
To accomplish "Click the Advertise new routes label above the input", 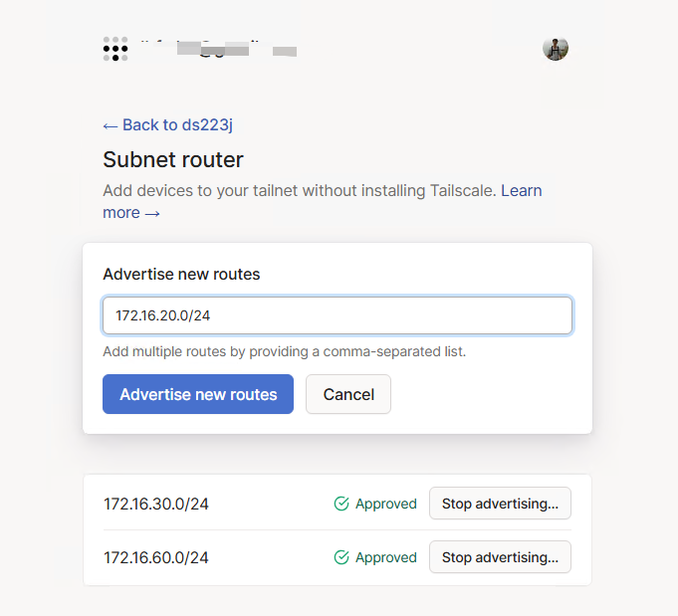I will click(x=181, y=274).
